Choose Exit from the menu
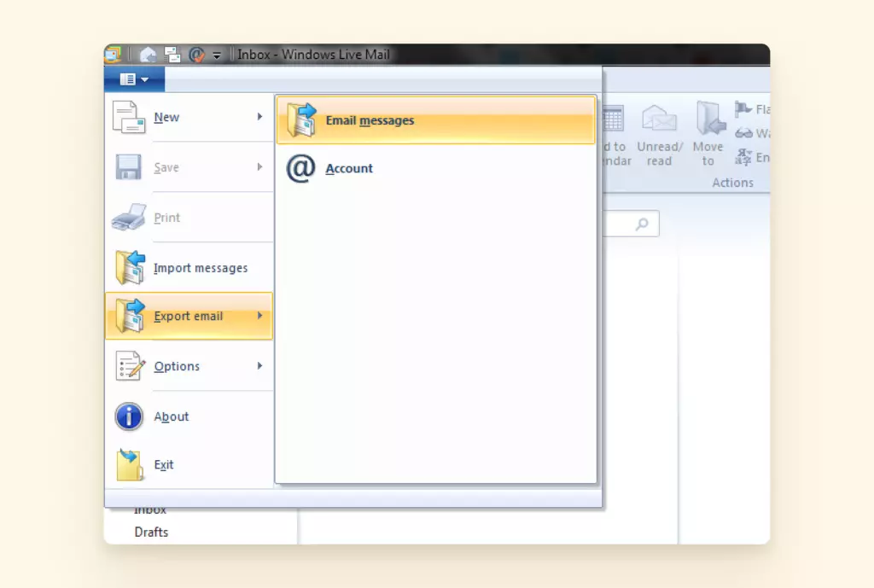The height and width of the screenshot is (588, 874). [x=189, y=464]
